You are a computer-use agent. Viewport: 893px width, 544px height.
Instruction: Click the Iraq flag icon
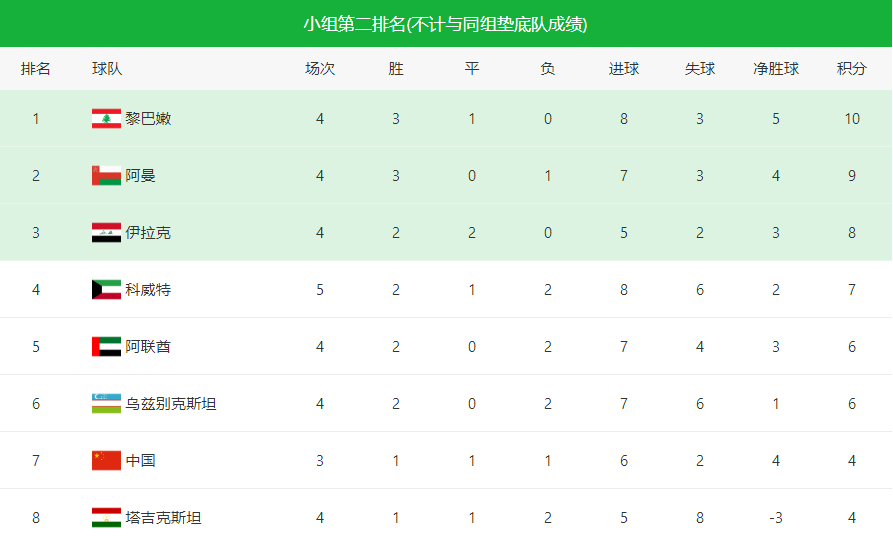(105, 233)
